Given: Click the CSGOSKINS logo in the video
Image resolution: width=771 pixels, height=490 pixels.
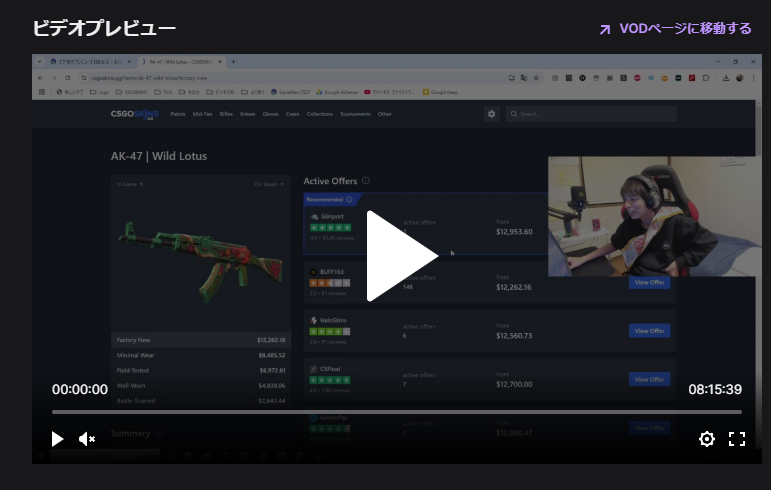Looking at the screenshot, I should tap(134, 114).
